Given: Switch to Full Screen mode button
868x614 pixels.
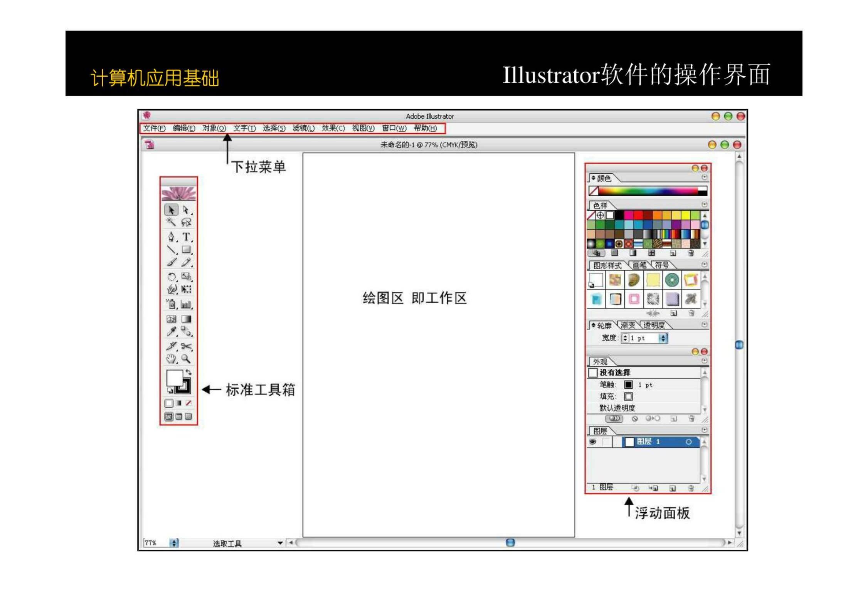Looking at the screenshot, I should click(x=188, y=416).
